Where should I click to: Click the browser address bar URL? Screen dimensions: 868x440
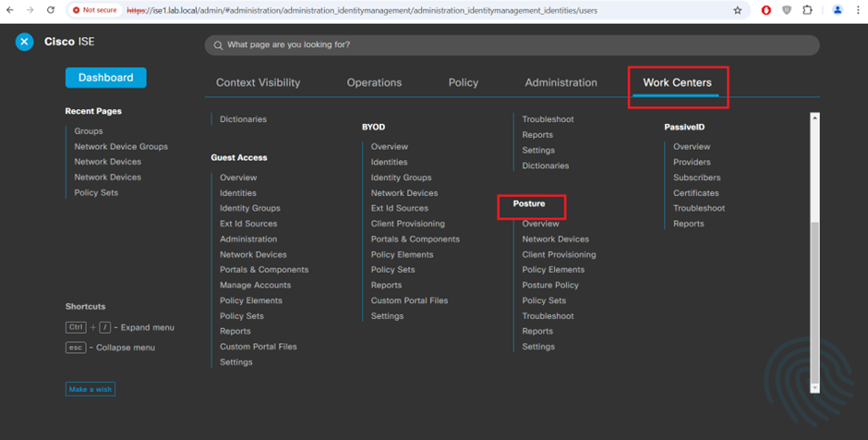coord(362,10)
